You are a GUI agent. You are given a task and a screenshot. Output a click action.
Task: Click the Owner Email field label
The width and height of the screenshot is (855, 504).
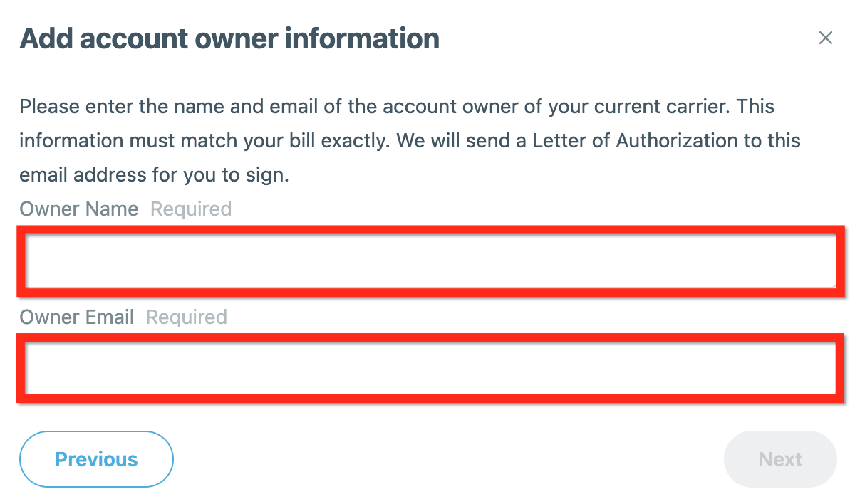pyautogui.click(x=77, y=317)
